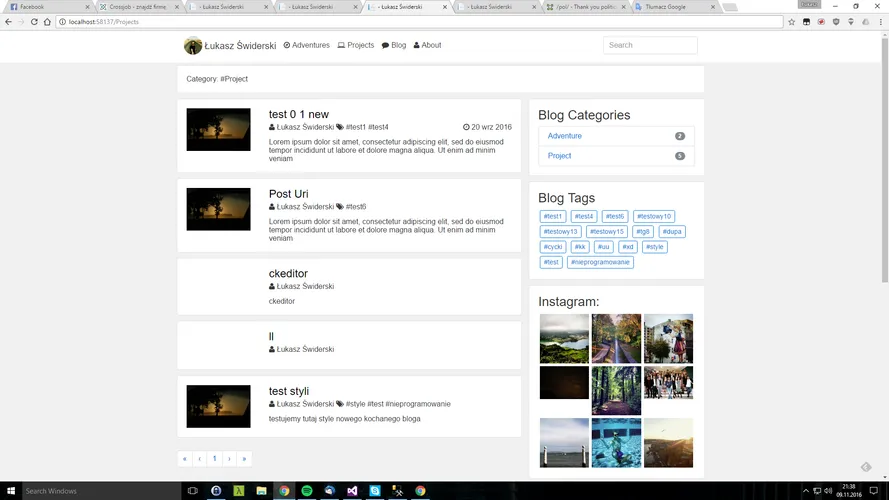The image size is (889, 500).
Task: Filter by the #nieprogramowanie tag button
Action: pos(600,262)
